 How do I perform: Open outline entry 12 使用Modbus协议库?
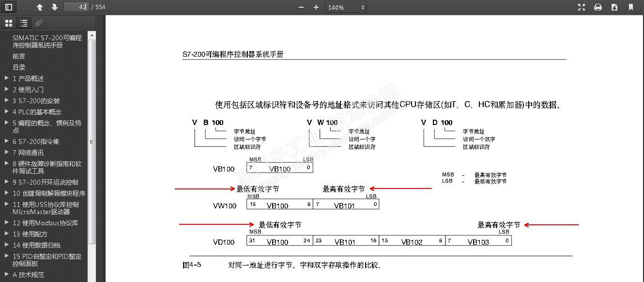[45, 223]
